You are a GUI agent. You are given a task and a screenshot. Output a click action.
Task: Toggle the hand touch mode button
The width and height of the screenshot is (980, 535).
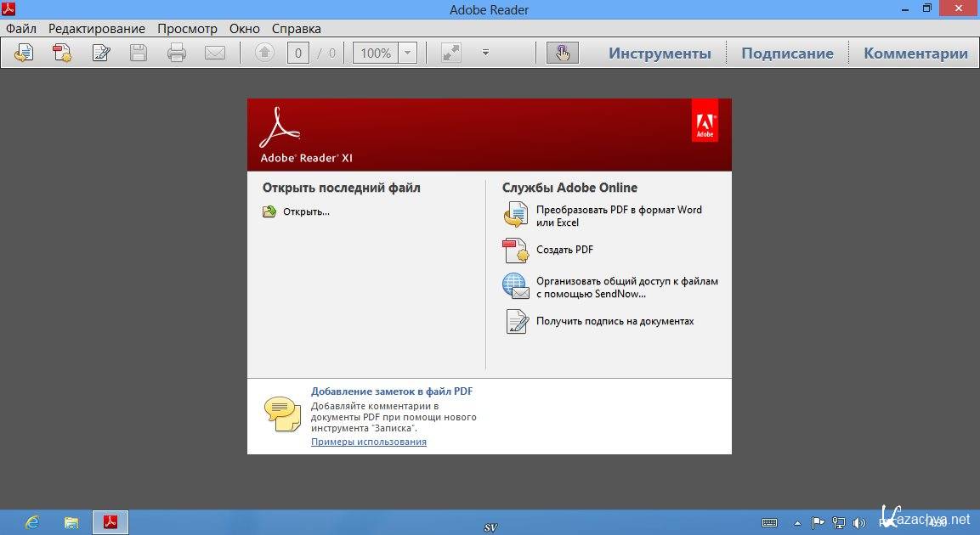pos(562,53)
